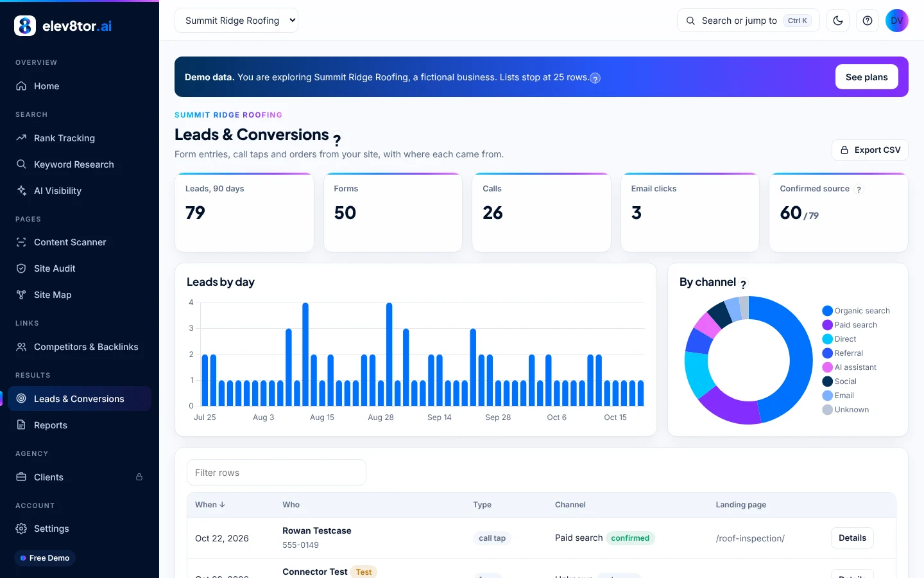This screenshot has width=924, height=578.
Task: Open the Summit Ridge Roofing business dropdown
Action: click(x=236, y=21)
